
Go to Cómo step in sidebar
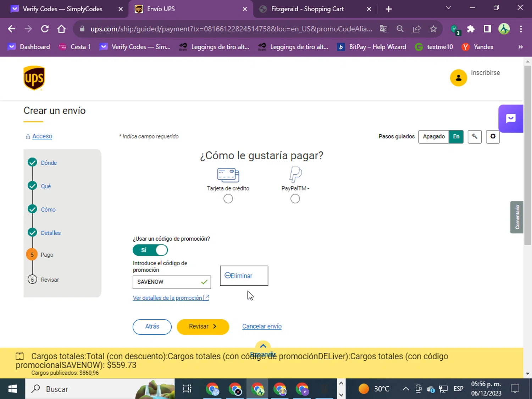pos(48,210)
